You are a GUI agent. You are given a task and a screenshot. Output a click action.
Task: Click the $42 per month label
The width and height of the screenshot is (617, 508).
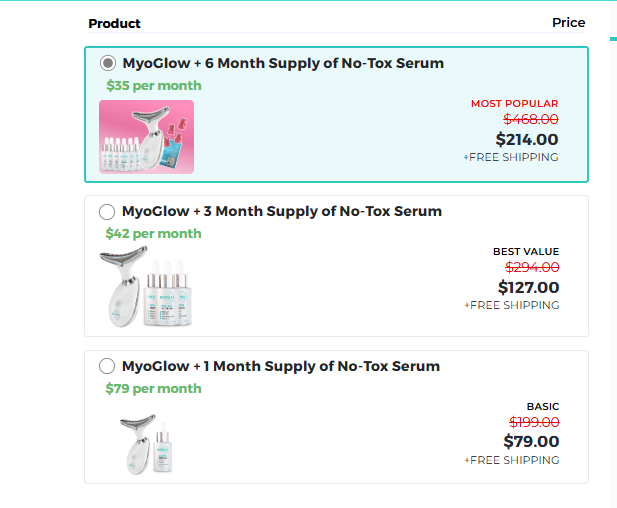[154, 234]
